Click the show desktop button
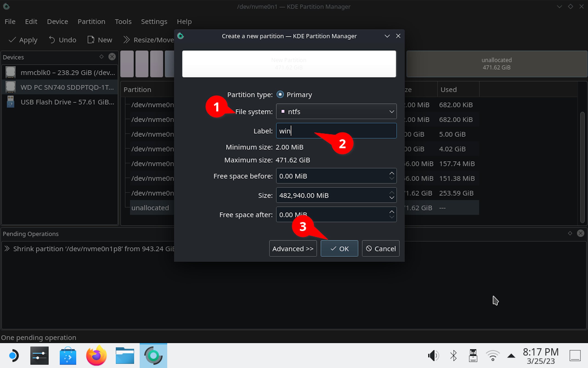Viewport: 588px width, 368px height. 575,356
